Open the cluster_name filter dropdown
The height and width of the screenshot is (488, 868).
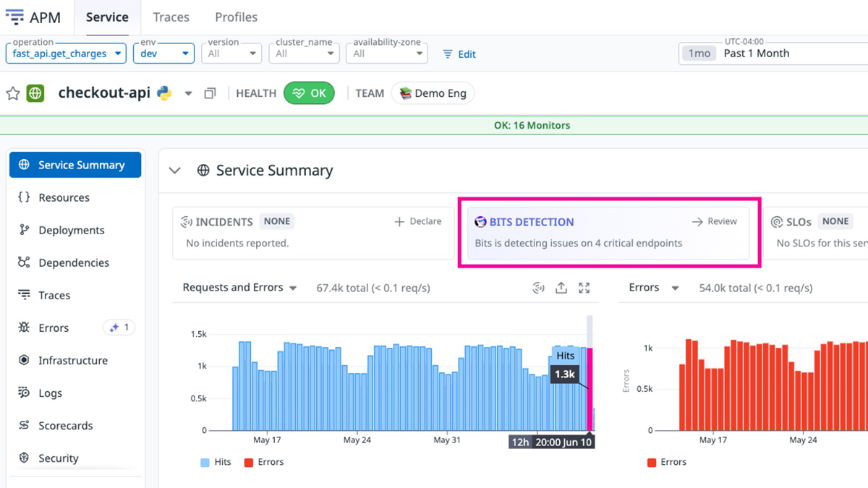point(304,53)
